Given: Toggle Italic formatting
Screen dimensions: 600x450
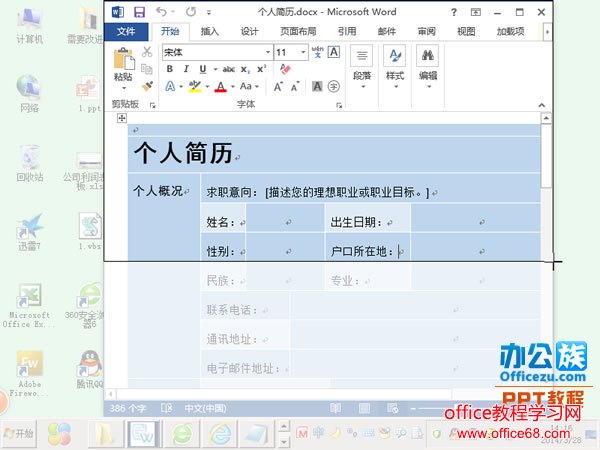Looking at the screenshot, I should pos(186,69).
